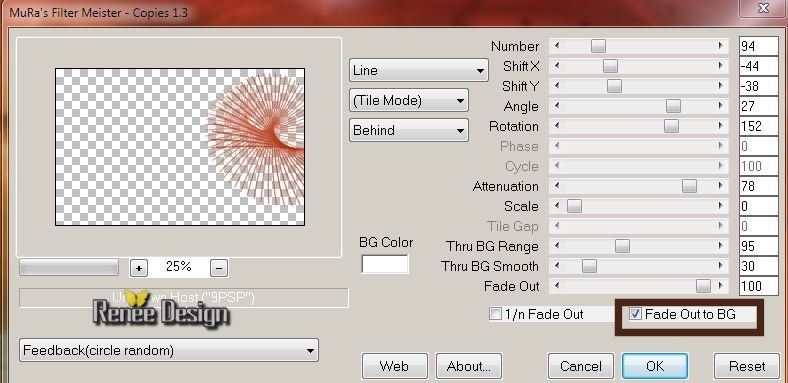The width and height of the screenshot is (788, 383).
Task: Expand the Feedback(circle random) preset dropdown
Action: (x=169, y=350)
